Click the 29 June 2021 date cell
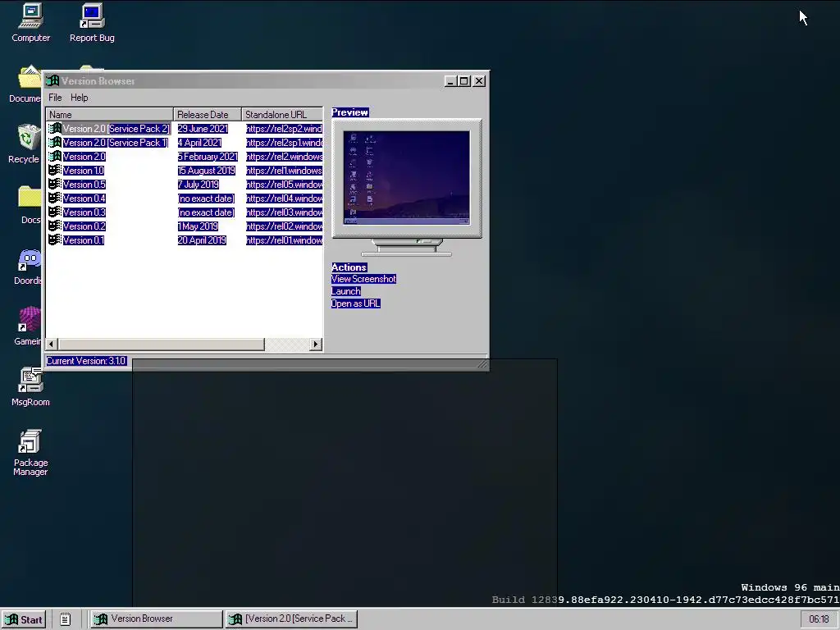The height and width of the screenshot is (630, 840). [x=203, y=129]
